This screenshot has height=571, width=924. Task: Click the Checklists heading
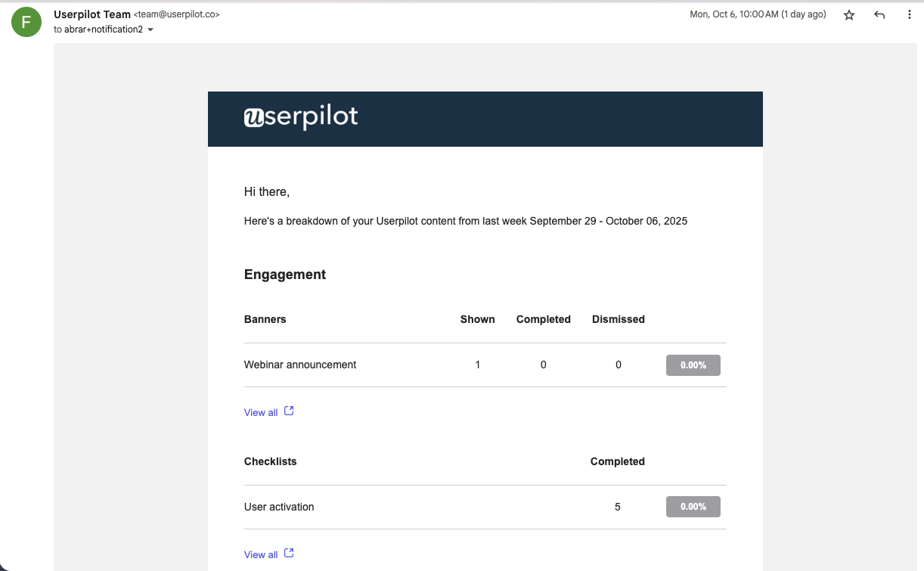click(x=271, y=461)
